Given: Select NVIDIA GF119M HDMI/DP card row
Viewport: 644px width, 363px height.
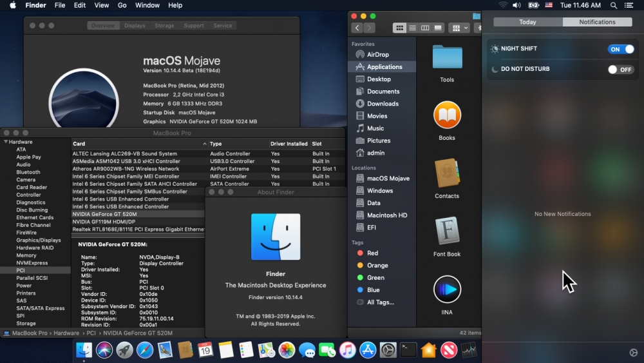Looking at the screenshot, I should [138, 222].
